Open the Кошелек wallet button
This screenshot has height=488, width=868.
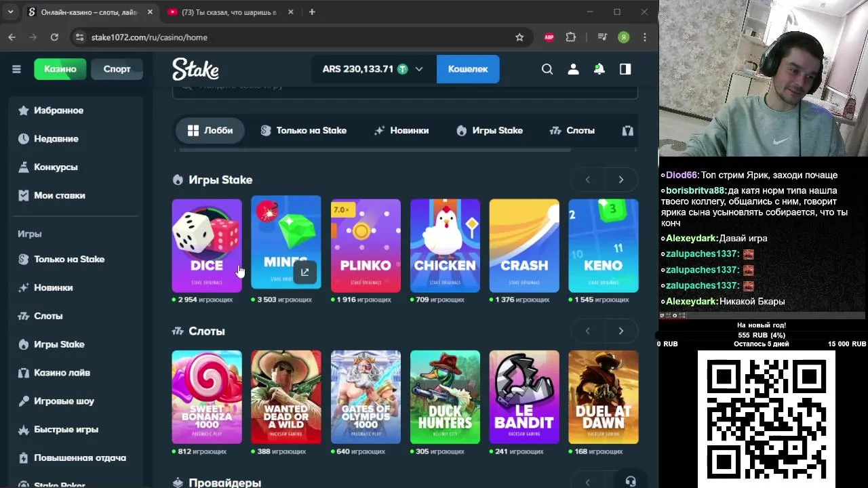[x=468, y=69]
